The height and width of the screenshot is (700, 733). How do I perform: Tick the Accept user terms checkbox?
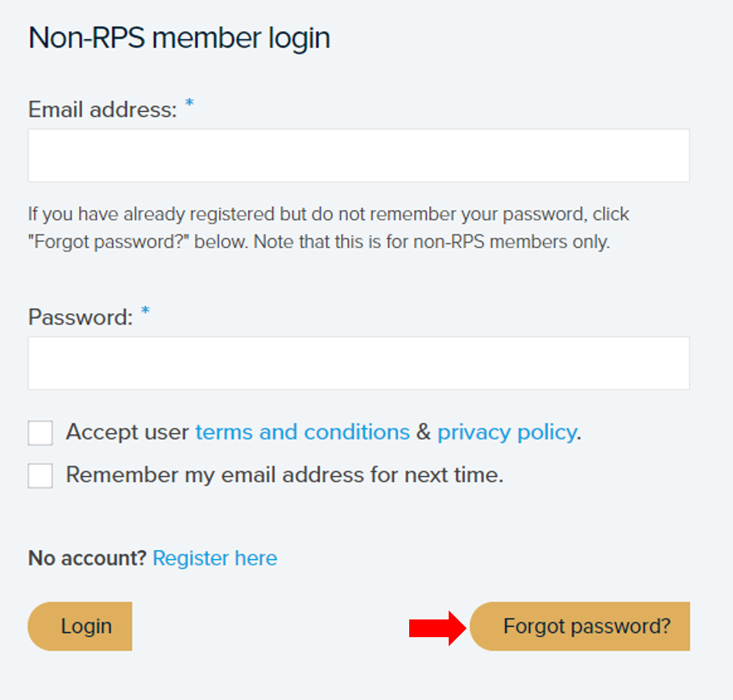click(x=40, y=433)
